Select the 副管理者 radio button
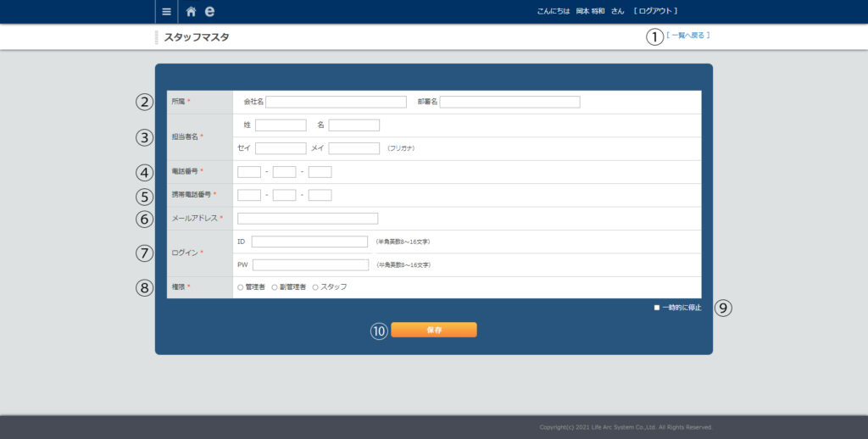The height and width of the screenshot is (439, 868). point(275,287)
